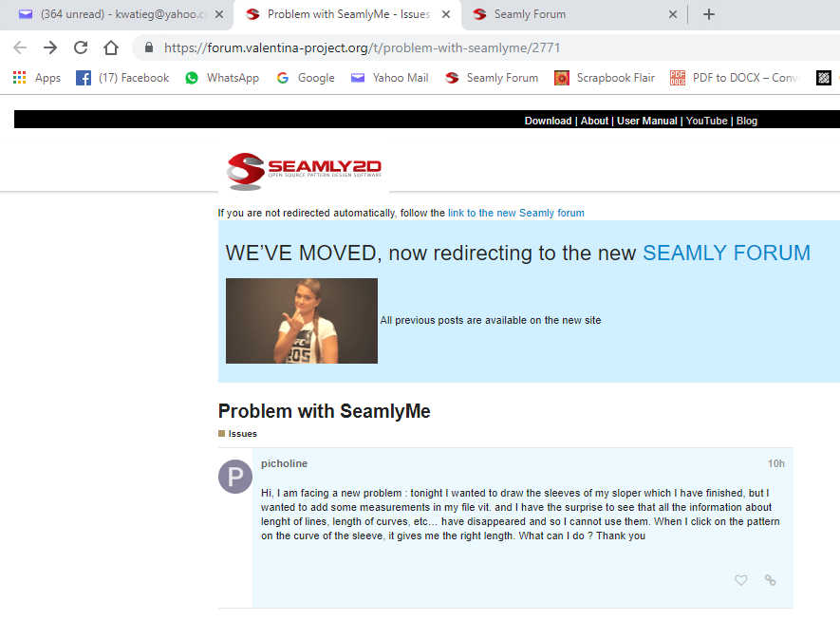This screenshot has height=639, width=840.
Task: Click the heart like icon on post
Action: point(740,580)
